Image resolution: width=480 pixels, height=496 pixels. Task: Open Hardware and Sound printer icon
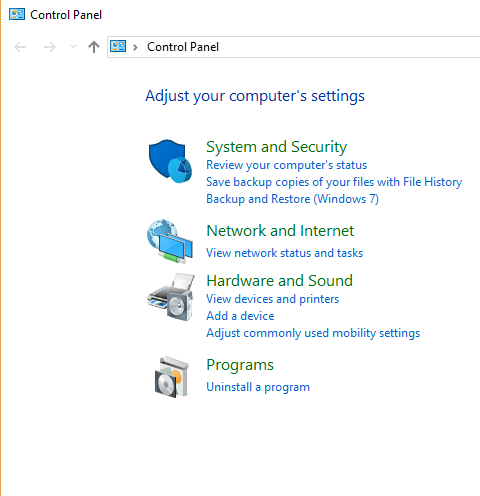click(171, 297)
